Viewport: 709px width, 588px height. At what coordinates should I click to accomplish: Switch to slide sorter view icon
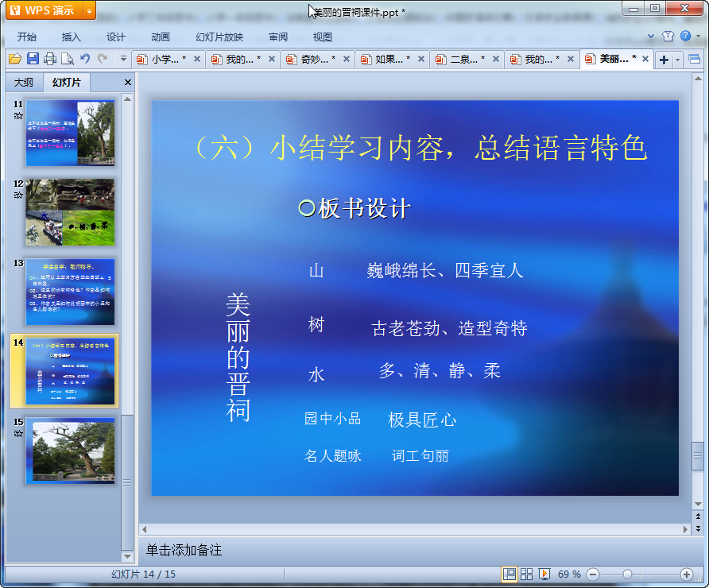[x=526, y=574]
